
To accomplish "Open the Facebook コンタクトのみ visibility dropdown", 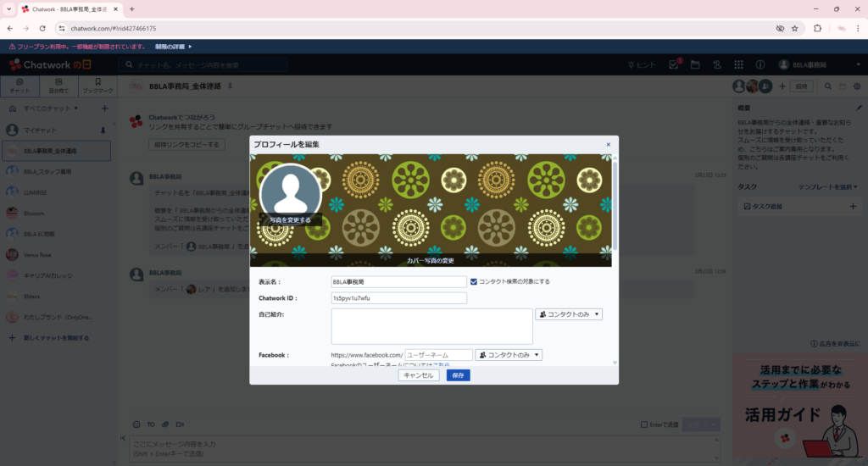I will click(509, 355).
